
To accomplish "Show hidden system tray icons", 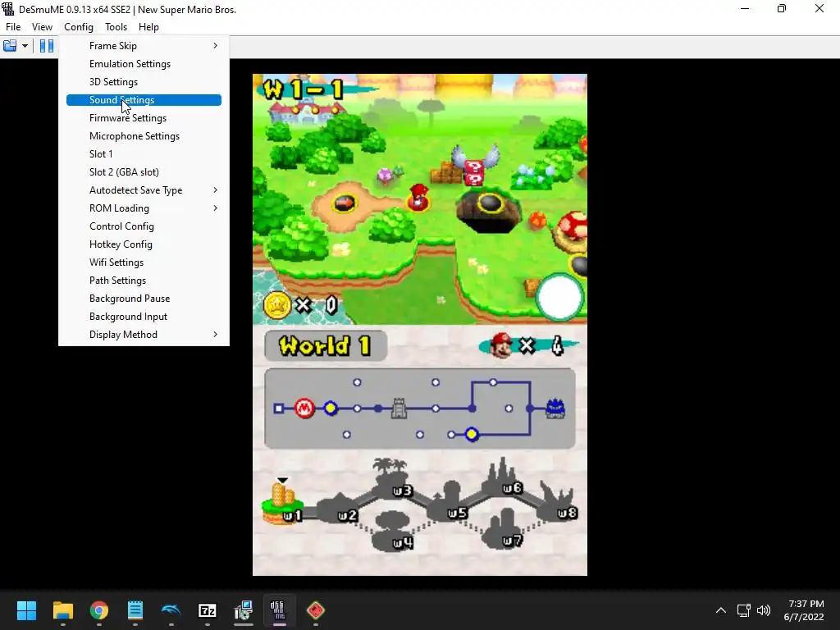I will click(x=721, y=610).
